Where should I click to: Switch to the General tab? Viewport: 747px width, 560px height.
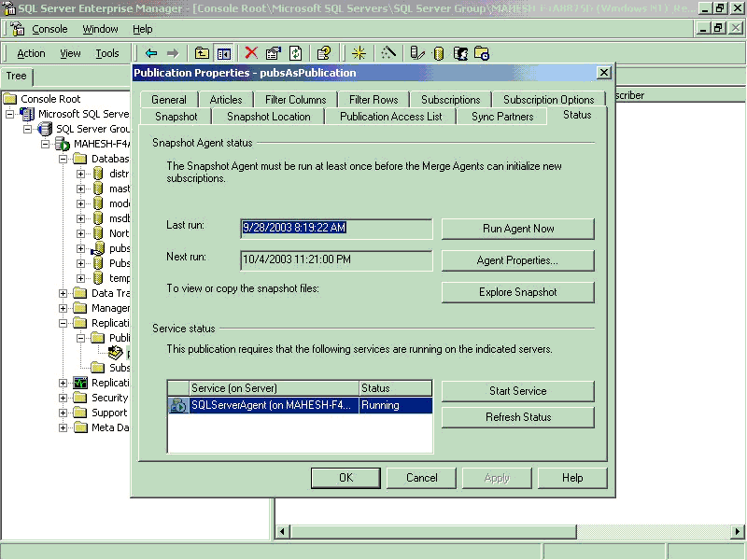(x=169, y=100)
